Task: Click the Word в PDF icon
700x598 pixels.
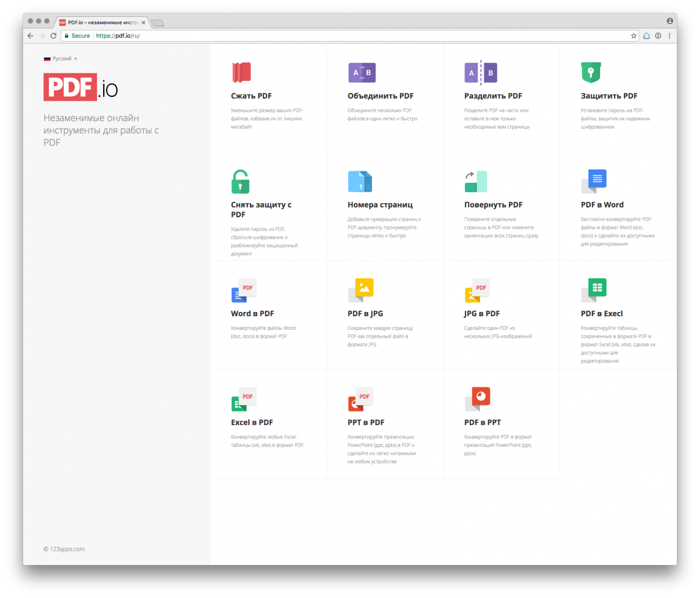Action: 244,290
